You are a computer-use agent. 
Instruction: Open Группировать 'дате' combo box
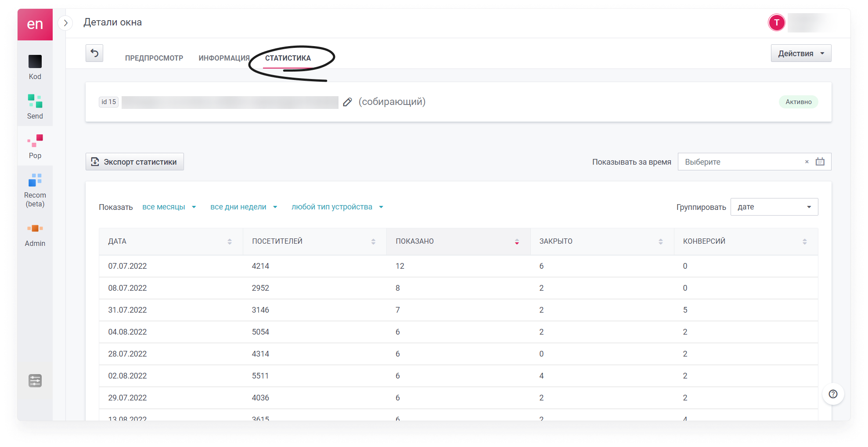click(x=774, y=207)
